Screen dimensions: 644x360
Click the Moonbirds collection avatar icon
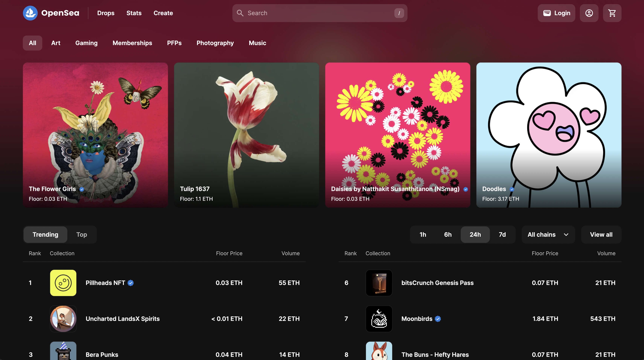pyautogui.click(x=379, y=319)
